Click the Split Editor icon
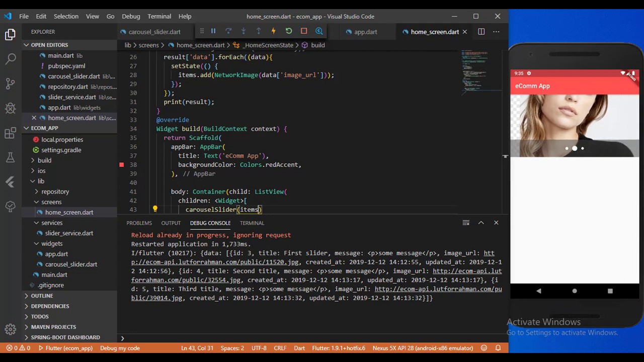 pyautogui.click(x=481, y=32)
